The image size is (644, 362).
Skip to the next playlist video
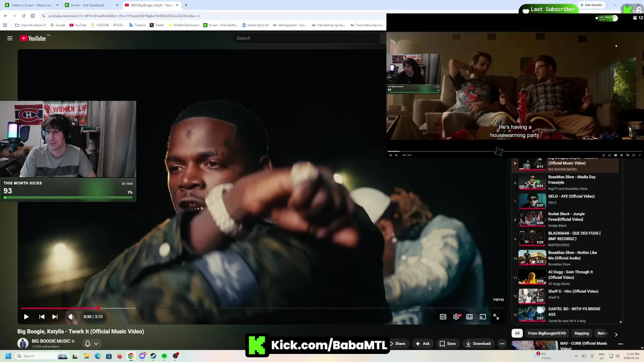coord(55,317)
